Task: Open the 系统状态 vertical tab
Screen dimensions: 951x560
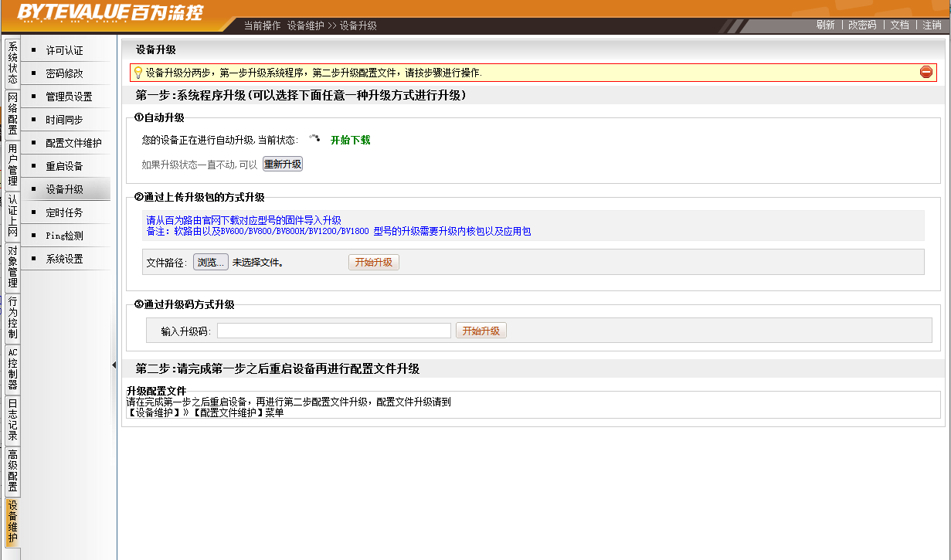Action: (12, 63)
